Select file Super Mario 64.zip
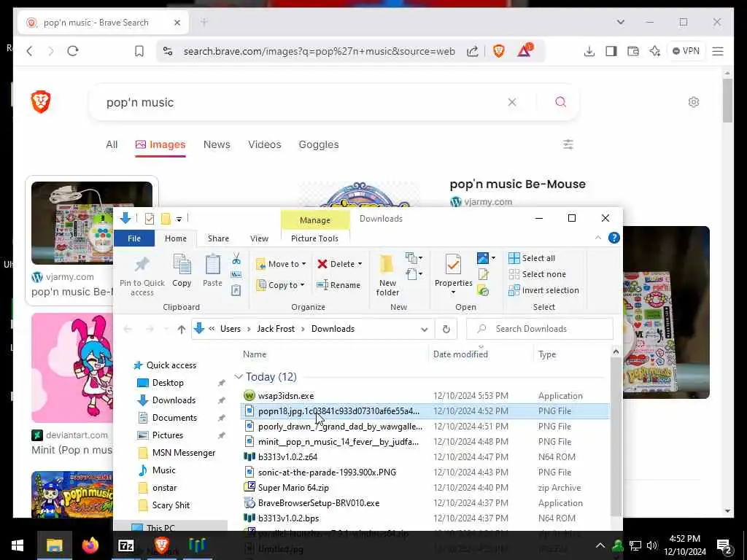 [x=293, y=488]
